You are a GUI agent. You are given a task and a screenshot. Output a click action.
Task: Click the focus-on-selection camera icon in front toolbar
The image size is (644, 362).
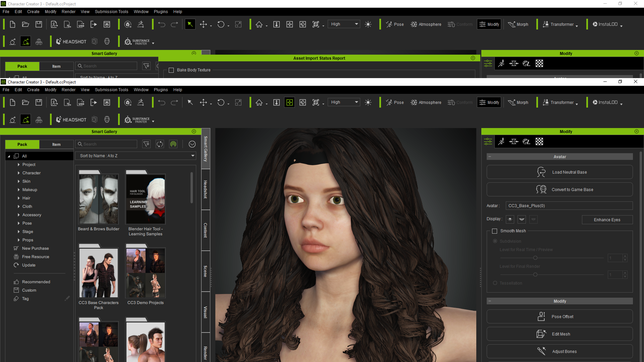pos(289,103)
